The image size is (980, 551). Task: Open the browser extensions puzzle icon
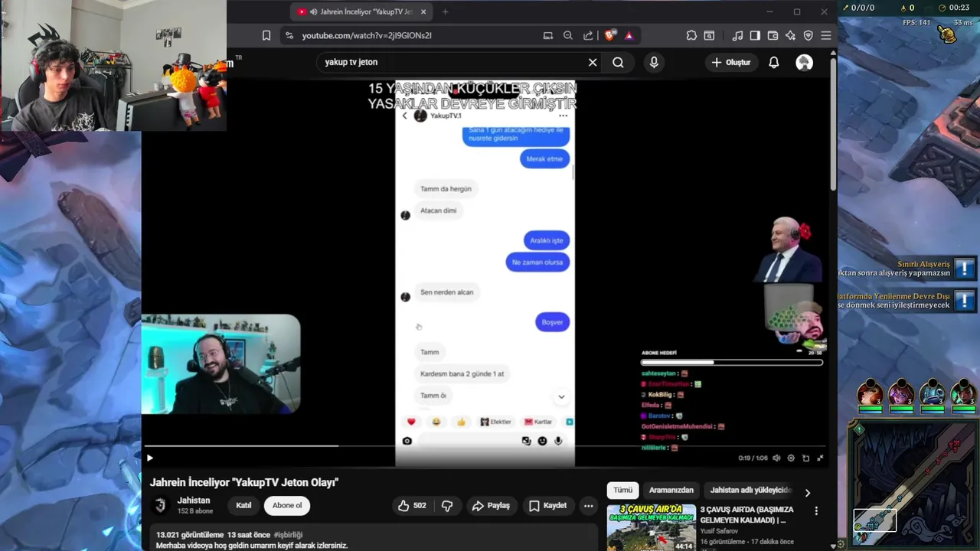point(691,35)
